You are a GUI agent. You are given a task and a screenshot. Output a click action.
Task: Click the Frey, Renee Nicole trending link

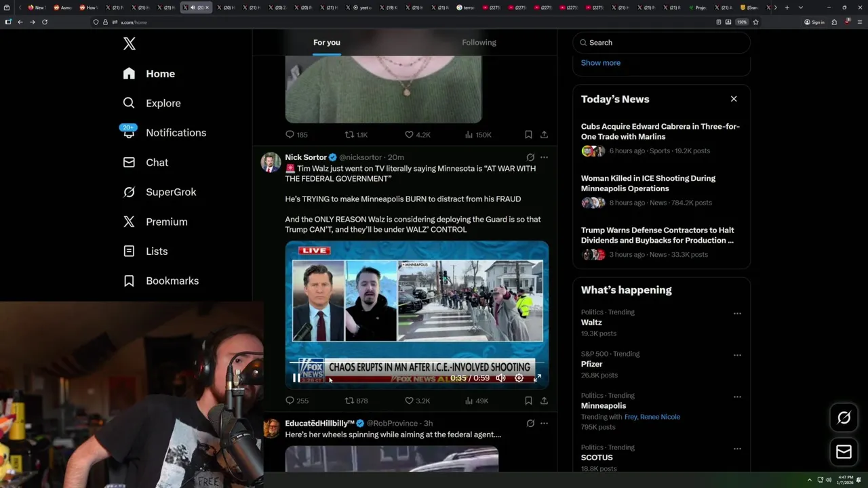tap(652, 417)
